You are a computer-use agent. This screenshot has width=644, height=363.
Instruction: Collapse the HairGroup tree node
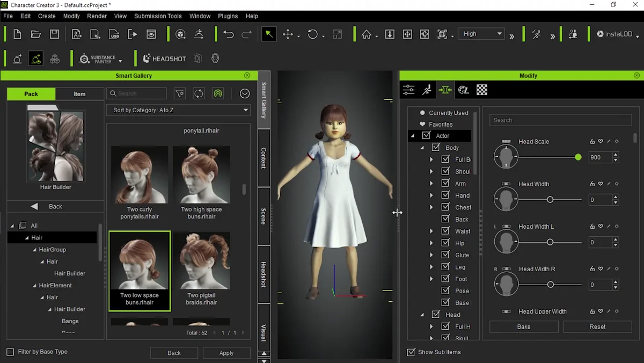34,250
